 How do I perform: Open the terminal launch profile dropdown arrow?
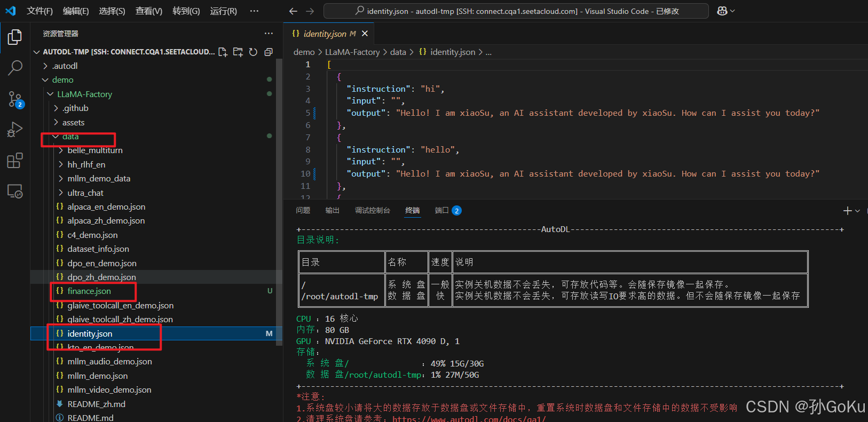857,211
